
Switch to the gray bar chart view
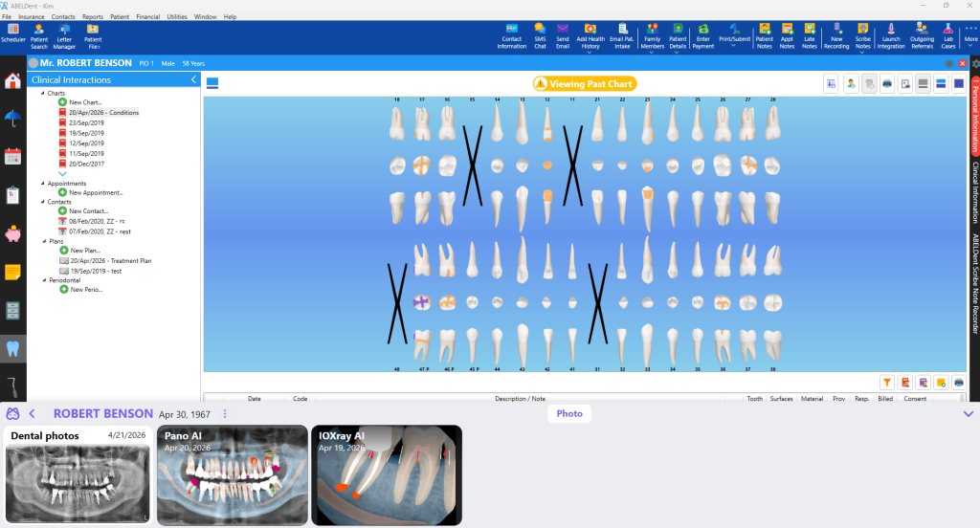click(923, 84)
